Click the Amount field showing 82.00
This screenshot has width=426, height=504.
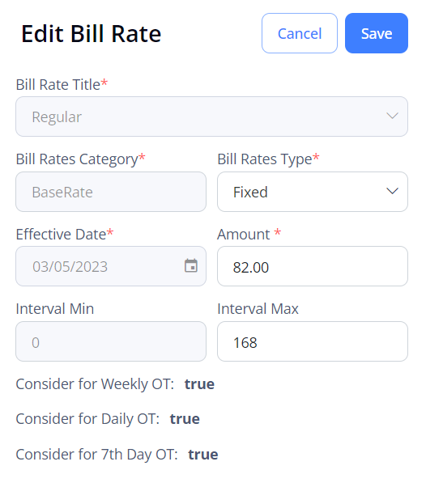tap(312, 266)
